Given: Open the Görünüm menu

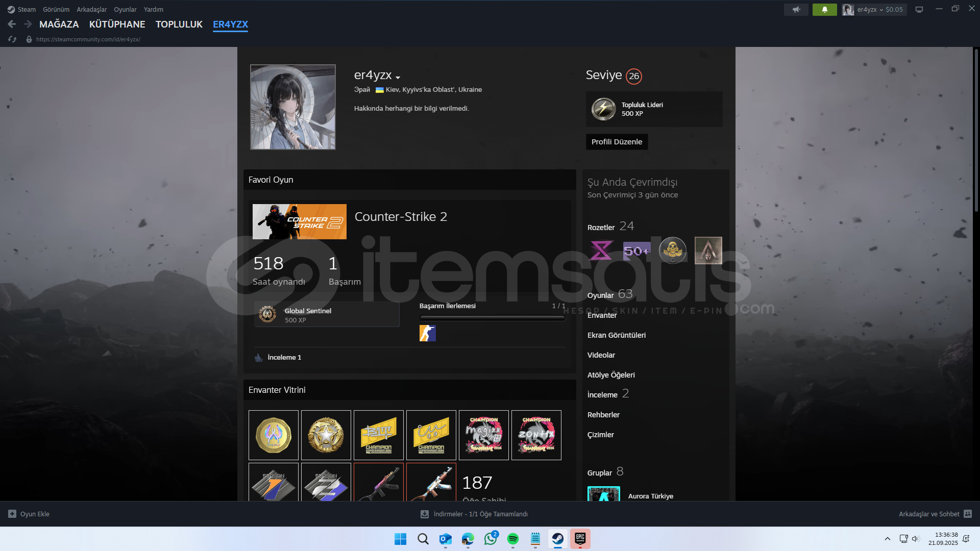Looking at the screenshot, I should 56,9.
